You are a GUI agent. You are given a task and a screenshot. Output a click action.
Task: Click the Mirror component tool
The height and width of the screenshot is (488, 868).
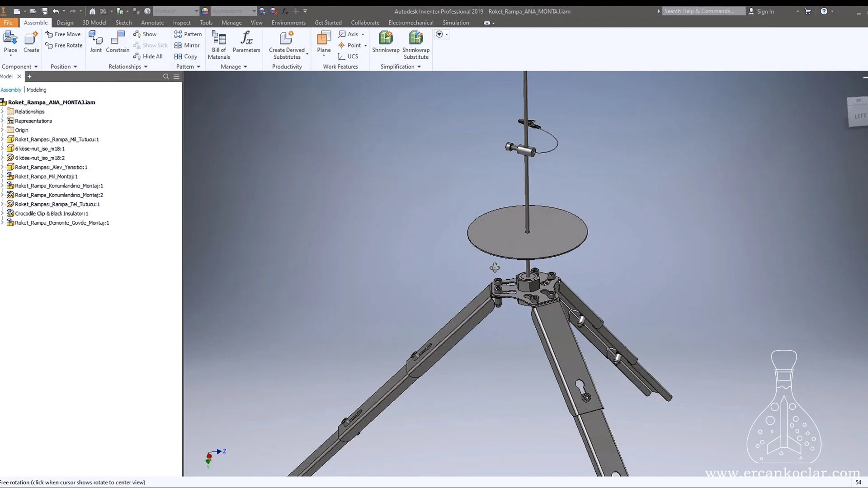[187, 45]
